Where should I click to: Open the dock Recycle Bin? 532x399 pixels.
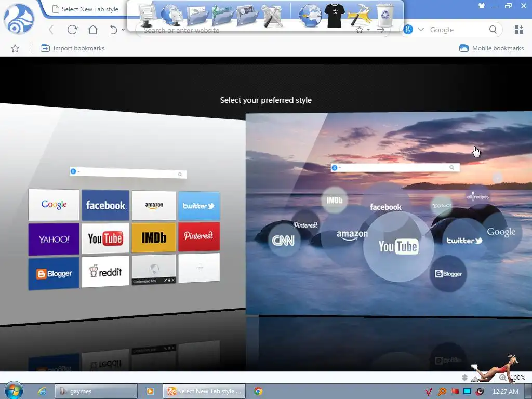point(385,15)
